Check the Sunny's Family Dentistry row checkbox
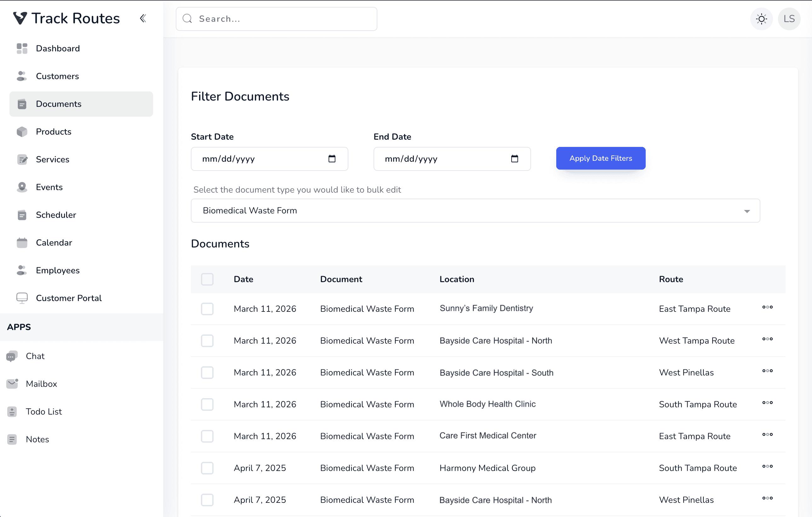 pos(207,309)
